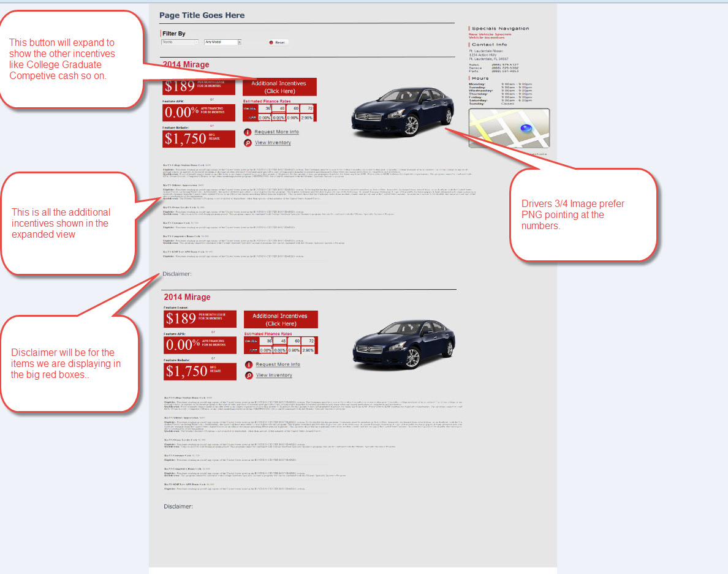Click the 60 month cell in first listing
Image resolution: width=728 pixels, height=574 pixels.
(294, 108)
